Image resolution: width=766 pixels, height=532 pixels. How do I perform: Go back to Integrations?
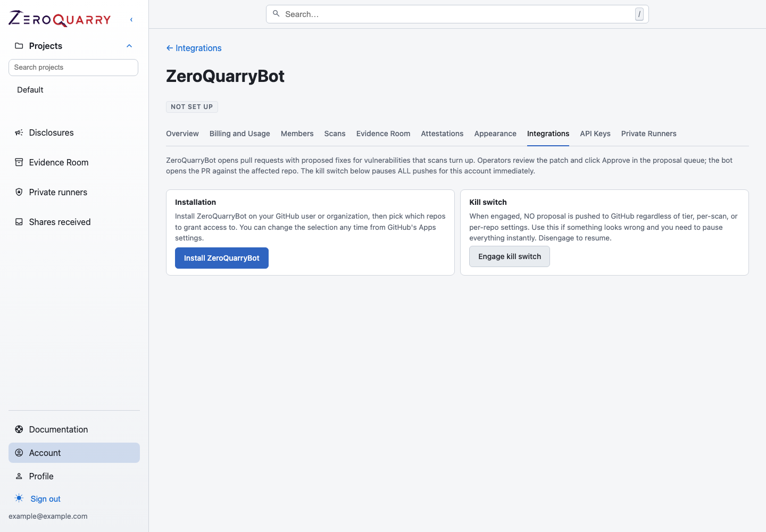[194, 48]
